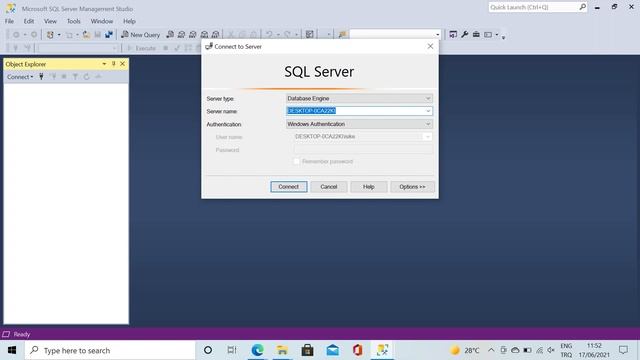Image resolution: width=640 pixels, height=360 pixels.
Task: Open the Toolbox briefcase icon in toolbar
Action: tap(476, 35)
